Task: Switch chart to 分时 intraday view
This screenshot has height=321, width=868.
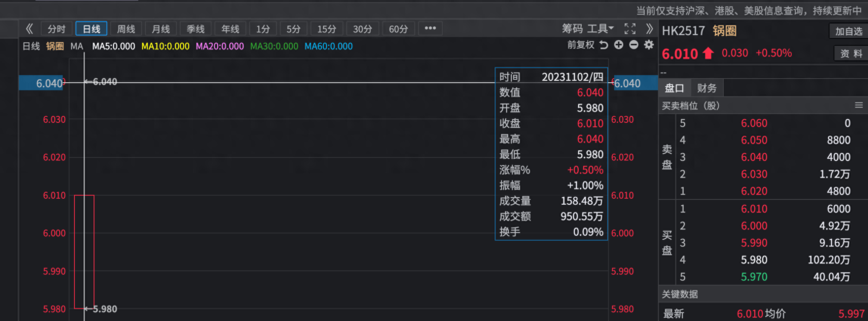Action: (57, 29)
